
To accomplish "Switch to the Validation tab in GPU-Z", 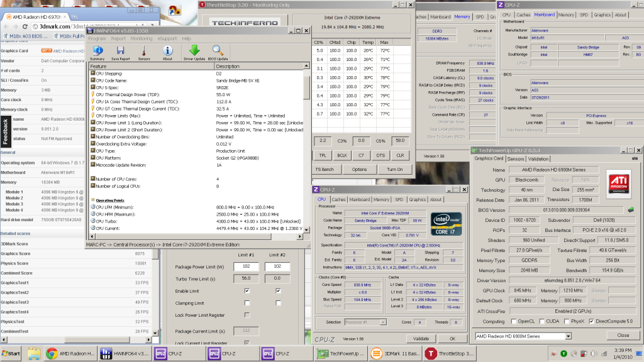I will coord(538,159).
